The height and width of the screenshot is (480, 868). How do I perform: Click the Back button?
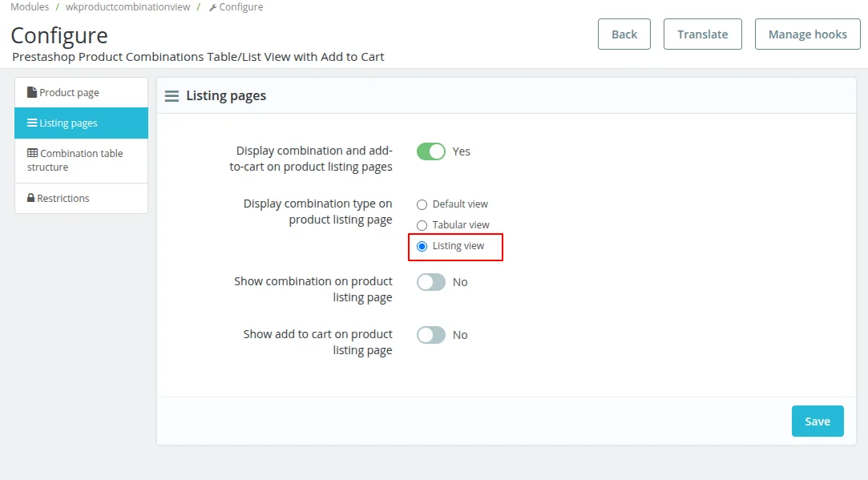coord(624,34)
